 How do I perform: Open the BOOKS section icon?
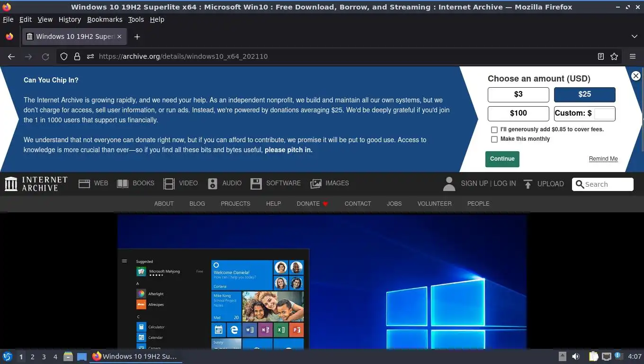point(123,184)
